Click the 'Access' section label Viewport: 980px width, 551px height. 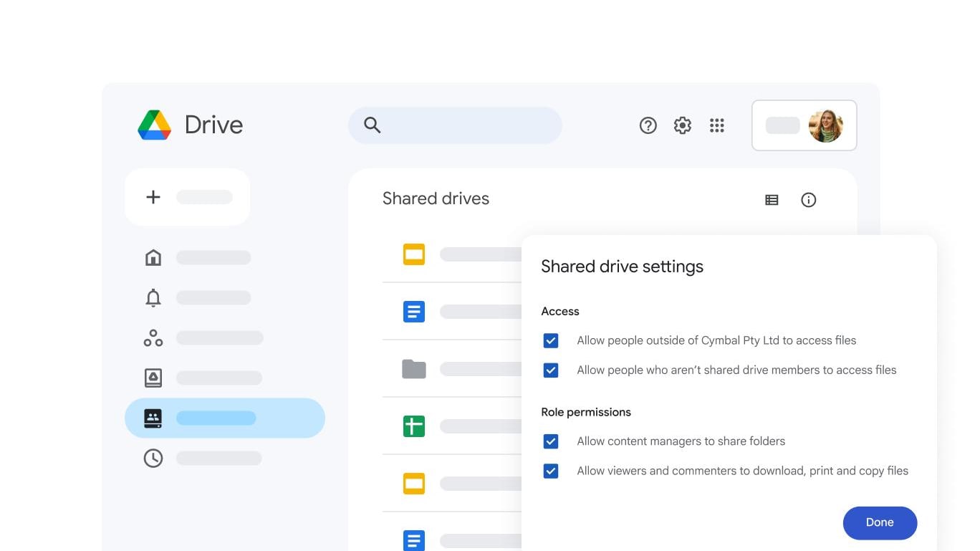560,312
